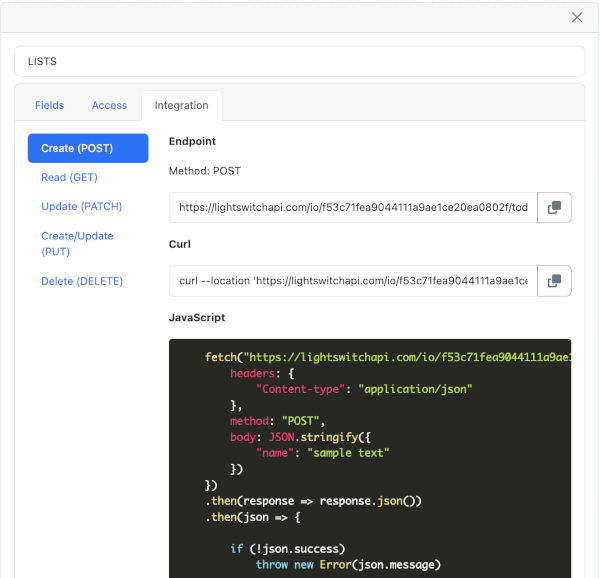The width and height of the screenshot is (600, 578).
Task: Click the fetch( URL line in the code
Action: 388,357
